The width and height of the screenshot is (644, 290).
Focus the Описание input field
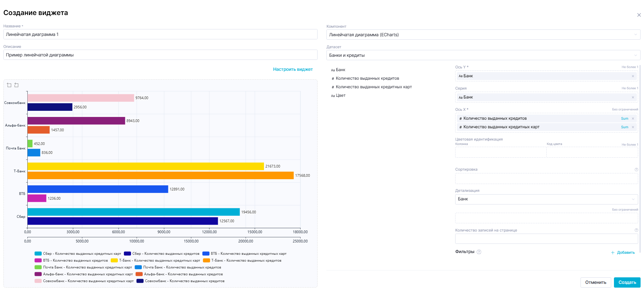coord(160,55)
